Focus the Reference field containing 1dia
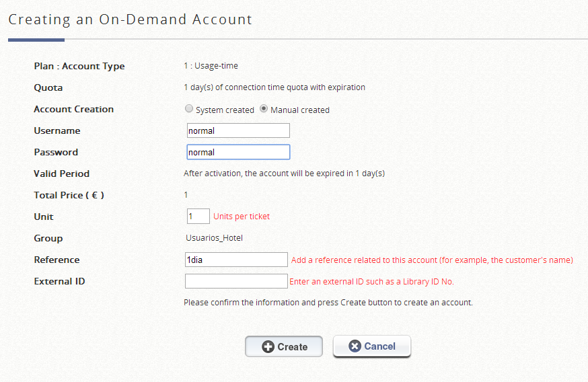 tap(237, 260)
